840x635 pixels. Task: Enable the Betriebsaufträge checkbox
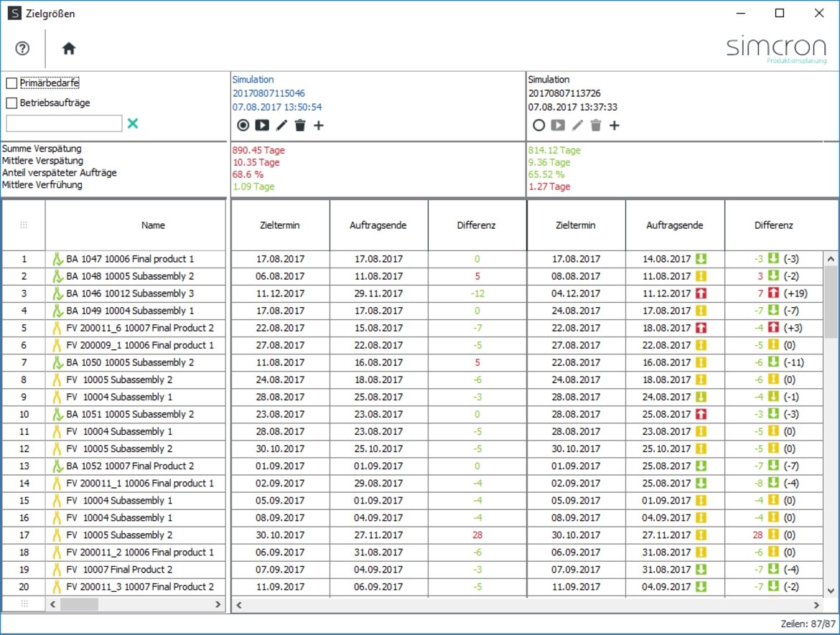(11, 103)
